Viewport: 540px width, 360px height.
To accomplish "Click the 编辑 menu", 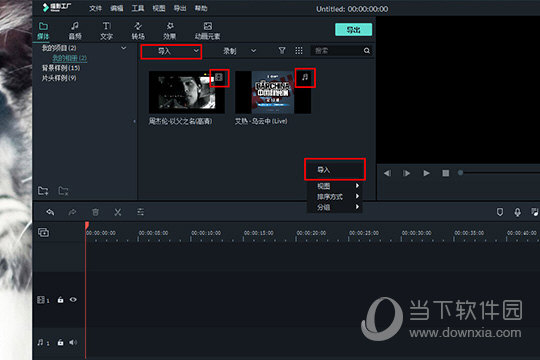I will pos(116,8).
